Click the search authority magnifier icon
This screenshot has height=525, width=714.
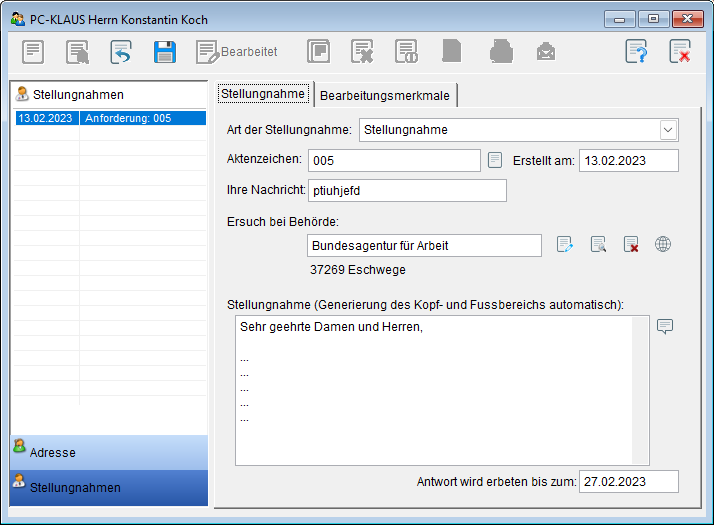click(x=598, y=244)
